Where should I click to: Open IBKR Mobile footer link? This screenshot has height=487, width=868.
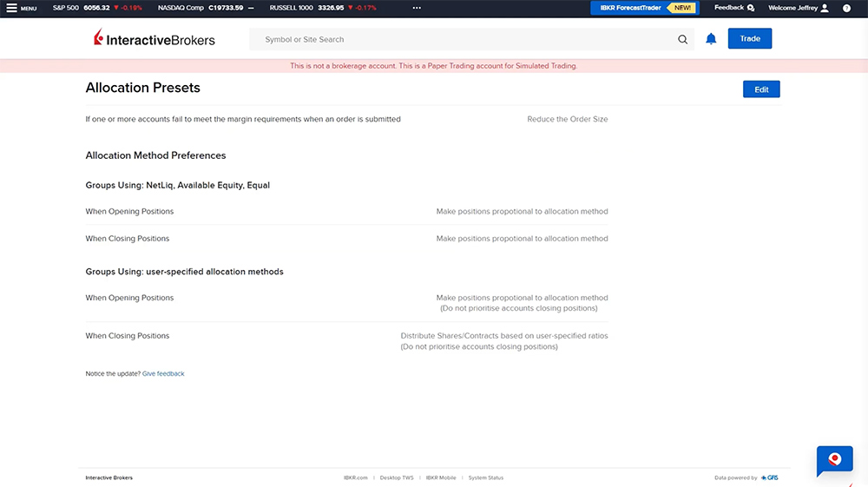441,477
